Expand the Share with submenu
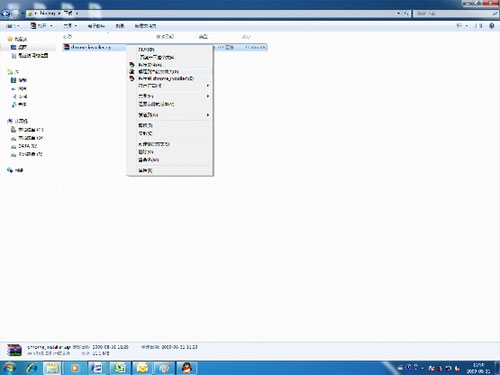 [170, 96]
